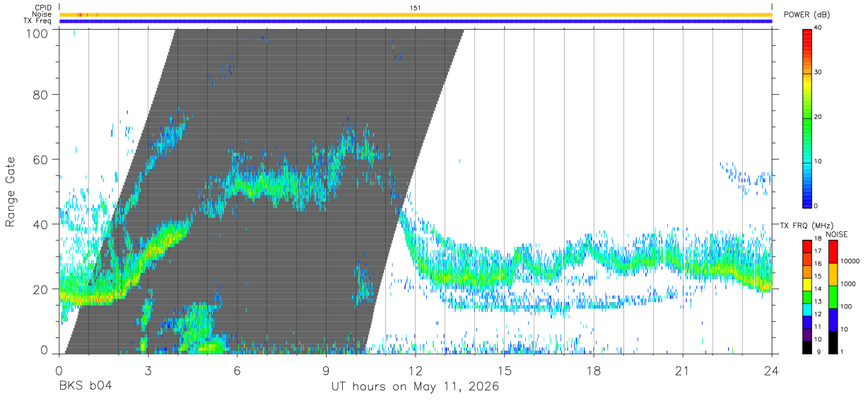Click the 'NOISE' legend title at right

click(838, 234)
